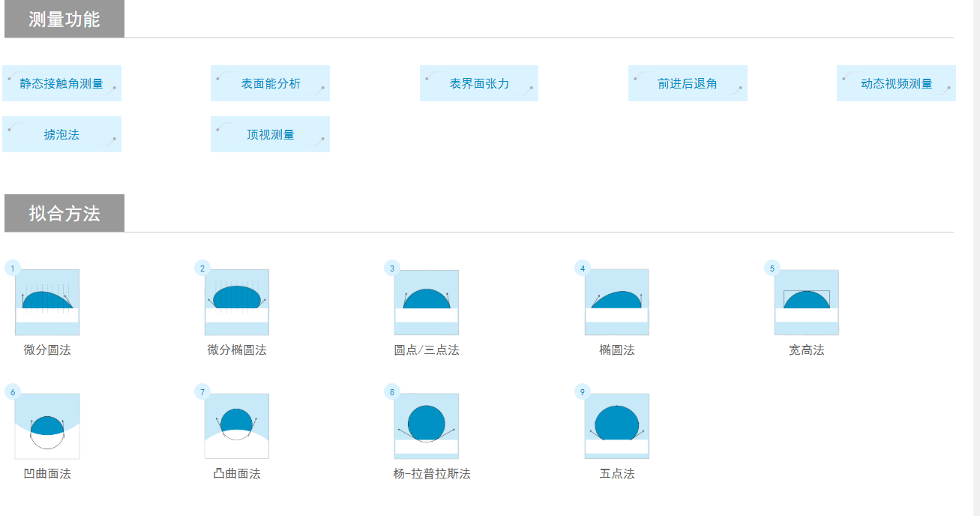Open the 前进后退角 link
The height and width of the screenshot is (516, 980).
click(688, 83)
